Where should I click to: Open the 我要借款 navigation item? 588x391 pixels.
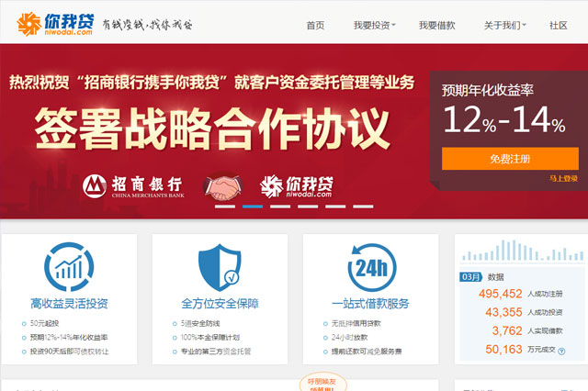click(x=436, y=25)
